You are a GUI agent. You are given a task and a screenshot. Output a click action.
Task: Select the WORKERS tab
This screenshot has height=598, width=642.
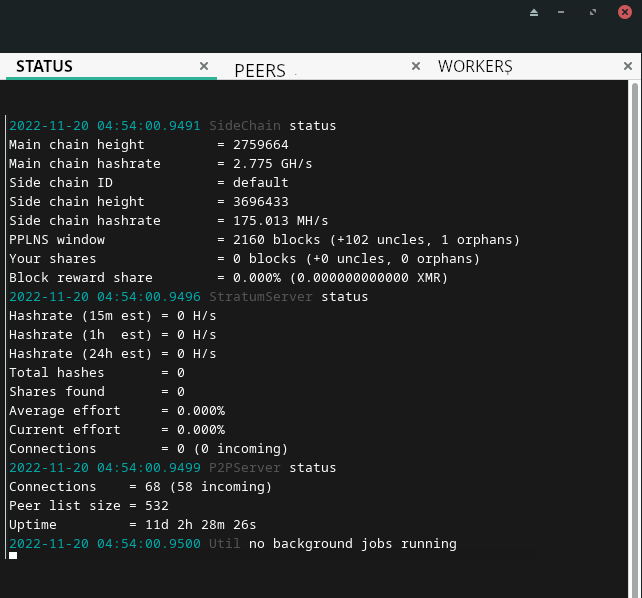coord(475,66)
